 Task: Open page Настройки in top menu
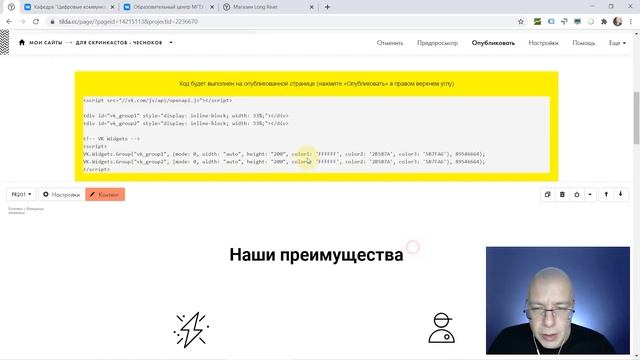point(543,43)
